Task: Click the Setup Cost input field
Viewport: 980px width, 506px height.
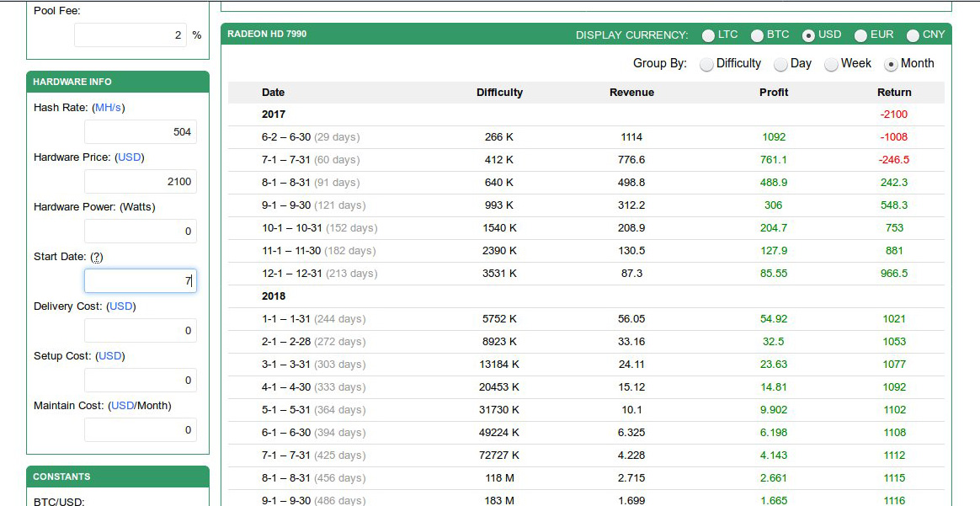Action: coord(140,381)
